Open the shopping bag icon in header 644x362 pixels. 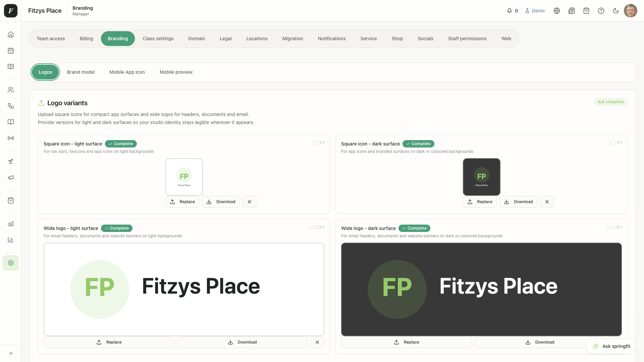tap(586, 11)
